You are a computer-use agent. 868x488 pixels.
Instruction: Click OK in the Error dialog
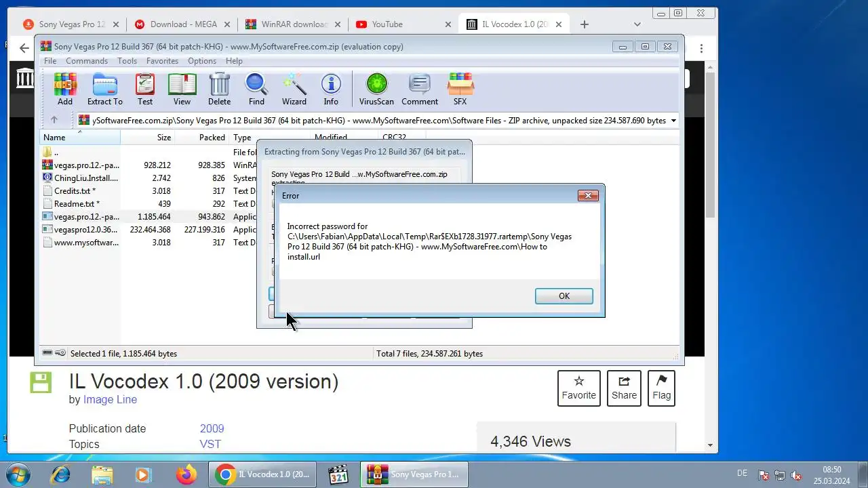564,296
